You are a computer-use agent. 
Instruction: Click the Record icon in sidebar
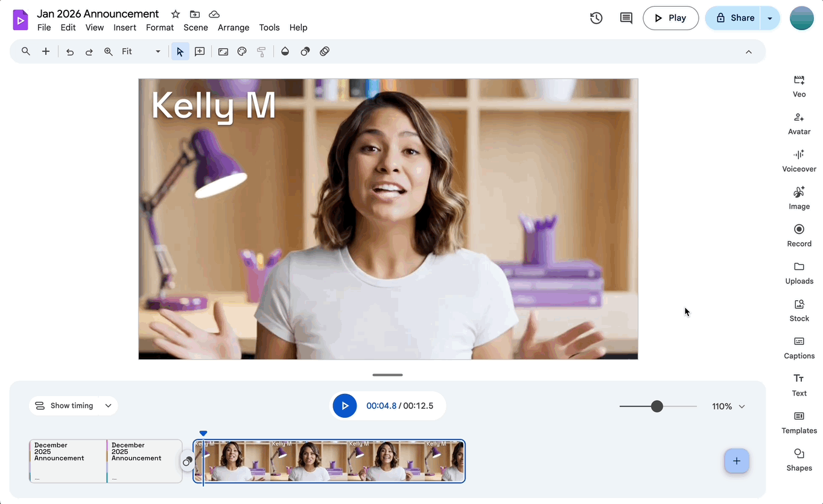(799, 235)
